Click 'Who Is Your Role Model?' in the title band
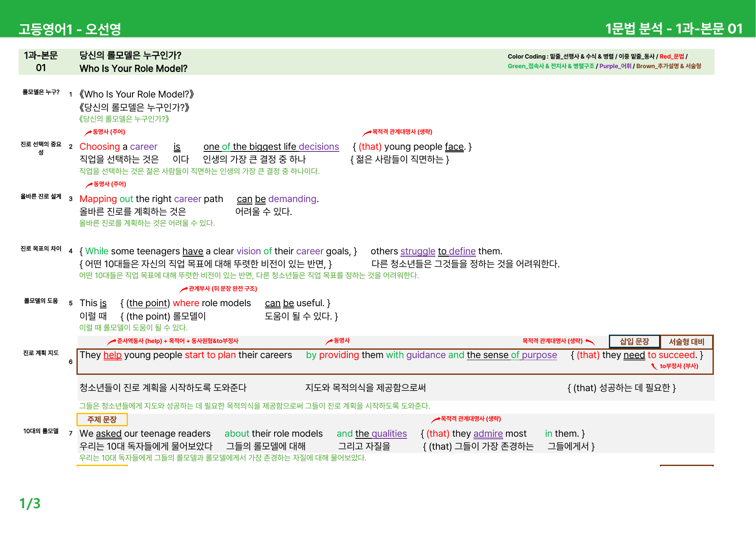Screen dimensions: 756x535 pos(133,68)
